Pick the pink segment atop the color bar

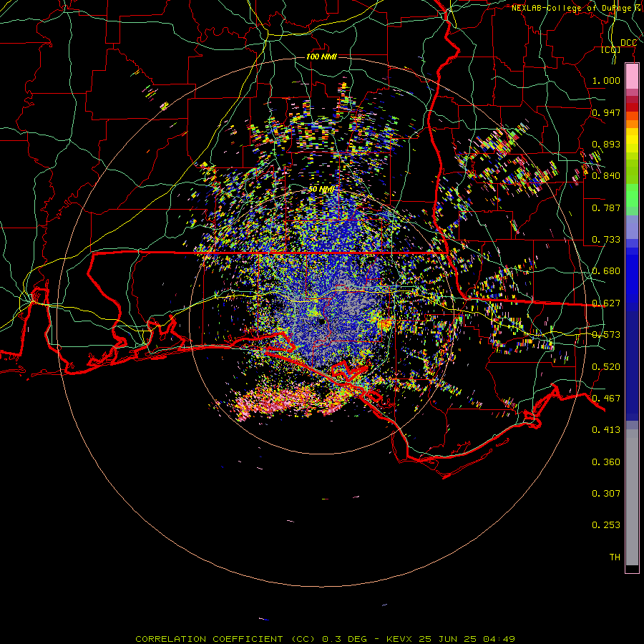[x=632, y=77]
